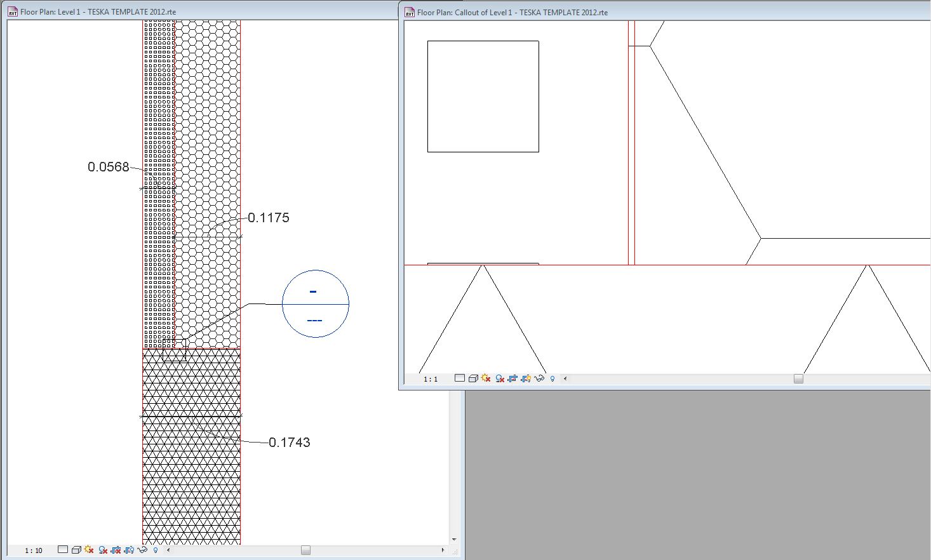931x560 pixels.
Task: Click the Level 1 window RVT icon
Action: (x=13, y=11)
